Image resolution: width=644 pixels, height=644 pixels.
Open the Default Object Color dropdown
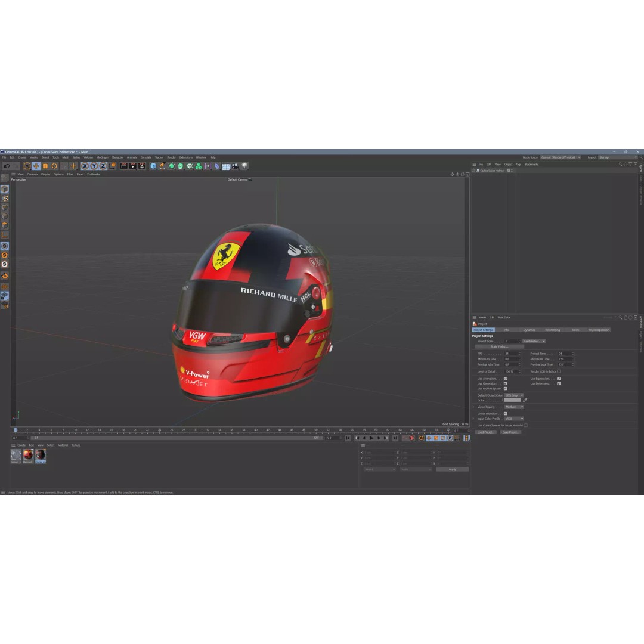pyautogui.click(x=514, y=395)
